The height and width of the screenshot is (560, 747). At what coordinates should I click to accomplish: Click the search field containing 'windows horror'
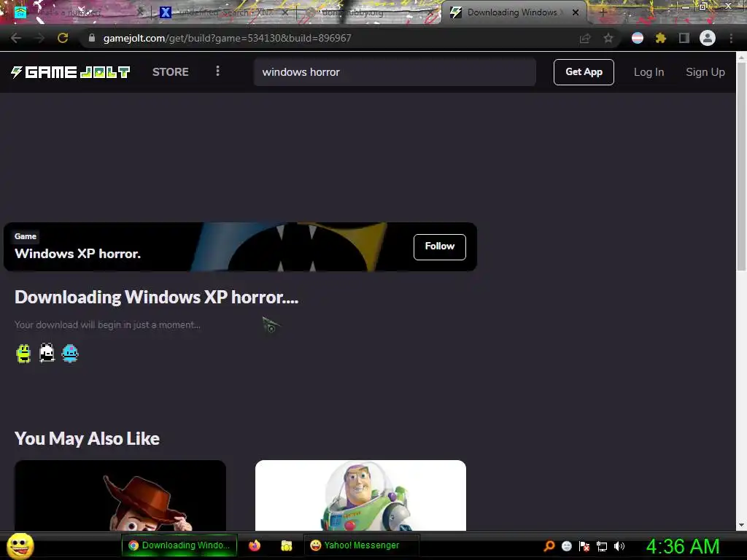point(395,72)
